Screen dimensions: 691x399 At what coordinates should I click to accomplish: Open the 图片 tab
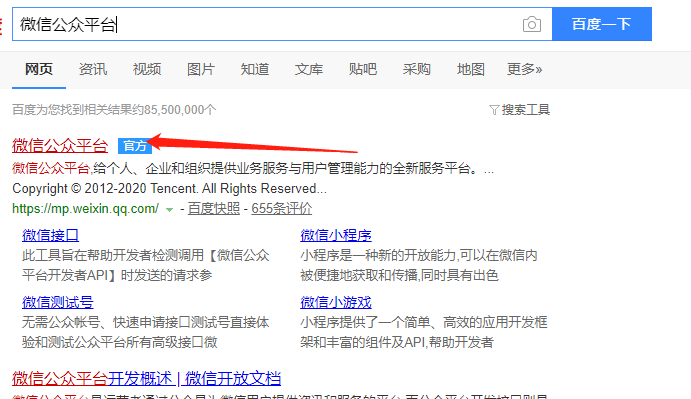[x=201, y=69]
